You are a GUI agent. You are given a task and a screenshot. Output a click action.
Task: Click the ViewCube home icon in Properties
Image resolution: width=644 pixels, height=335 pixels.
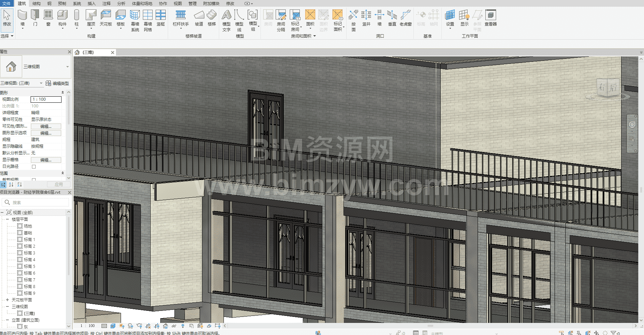(11, 66)
